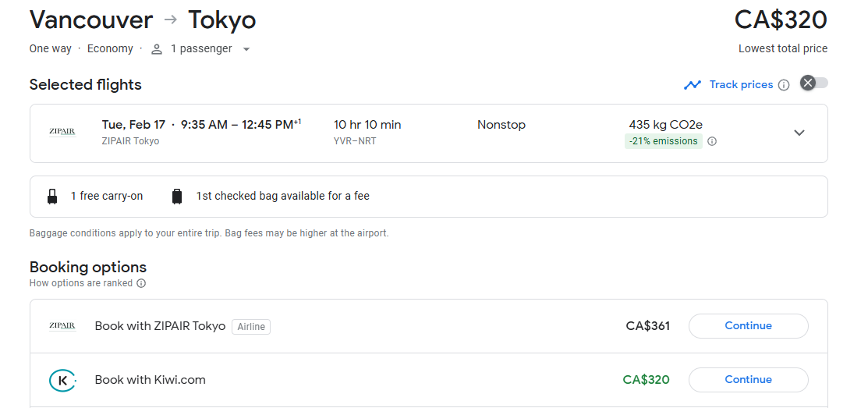868x408 pixels.
Task: Click the 'Economy' cabin class text
Action: point(110,48)
